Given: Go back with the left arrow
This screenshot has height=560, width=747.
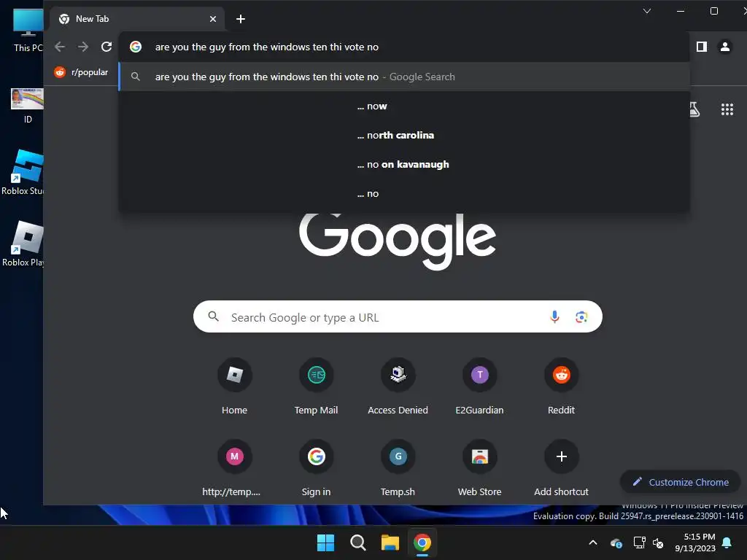Looking at the screenshot, I should pyautogui.click(x=60, y=47).
